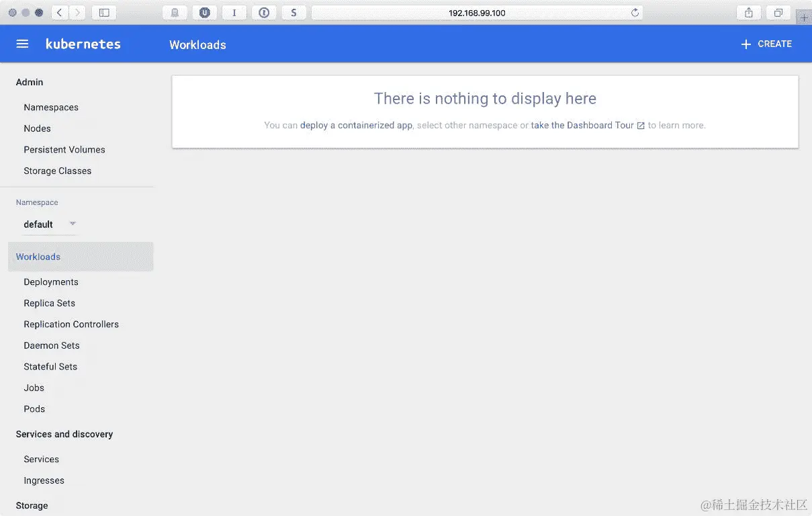
Task: Open Nodes in sidebar
Action: 37,128
